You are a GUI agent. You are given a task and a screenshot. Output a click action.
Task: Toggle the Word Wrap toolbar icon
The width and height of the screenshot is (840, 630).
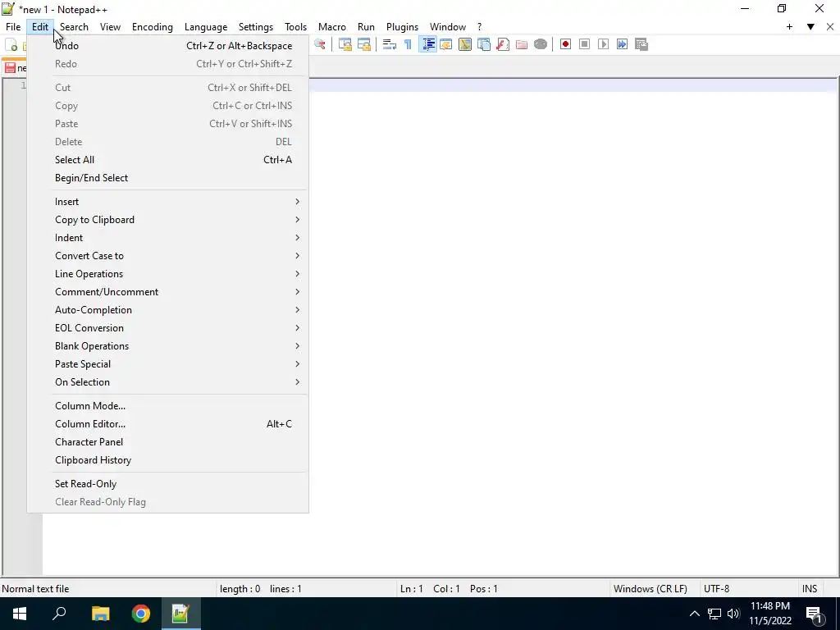390,44
